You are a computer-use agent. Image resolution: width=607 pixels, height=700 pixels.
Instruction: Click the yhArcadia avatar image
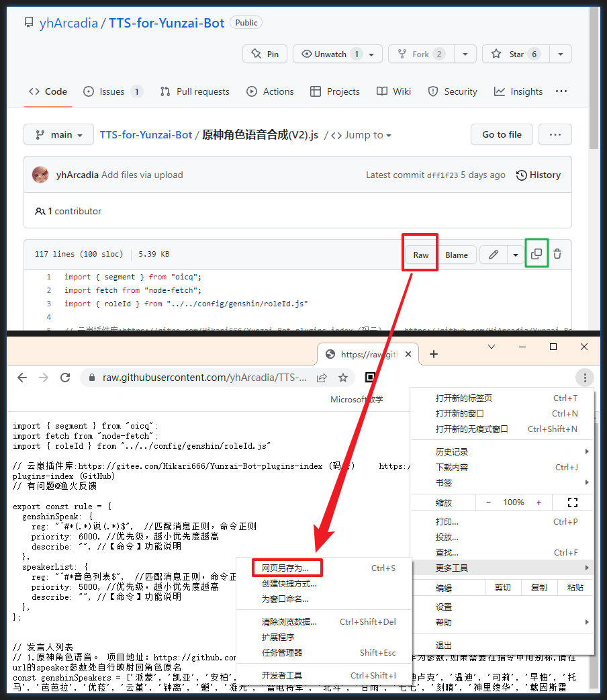pyautogui.click(x=40, y=175)
